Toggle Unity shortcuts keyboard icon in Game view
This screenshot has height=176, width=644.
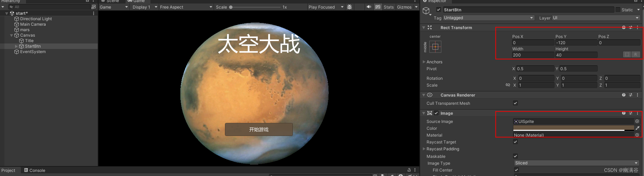click(x=378, y=7)
